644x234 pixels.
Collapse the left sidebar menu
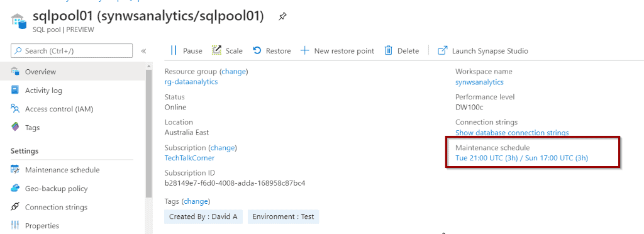pyautogui.click(x=144, y=51)
